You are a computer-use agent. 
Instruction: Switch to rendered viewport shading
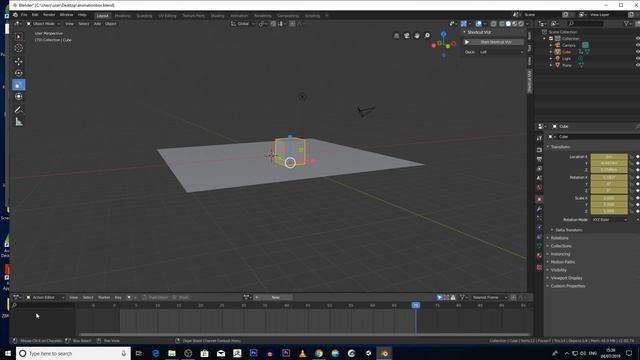point(521,24)
